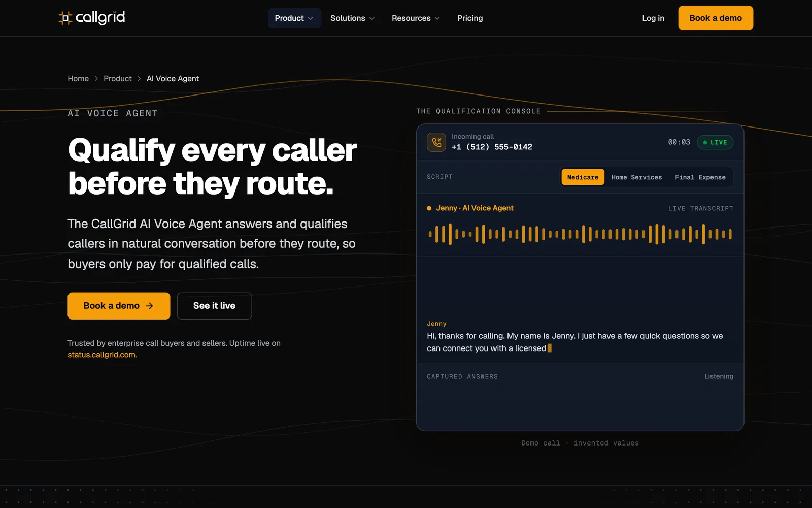
Task: Select the Home Services script tab
Action: click(636, 177)
